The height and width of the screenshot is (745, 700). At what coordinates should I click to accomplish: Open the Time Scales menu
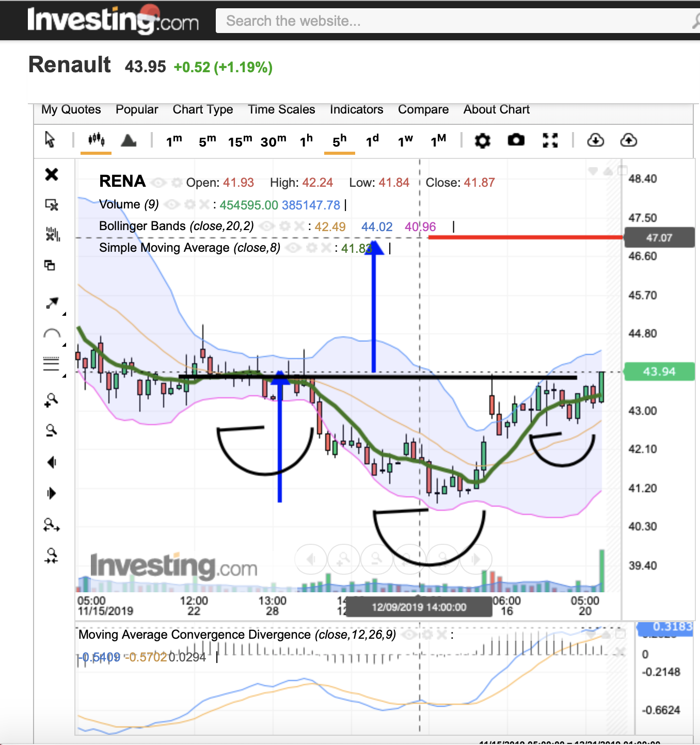281,109
